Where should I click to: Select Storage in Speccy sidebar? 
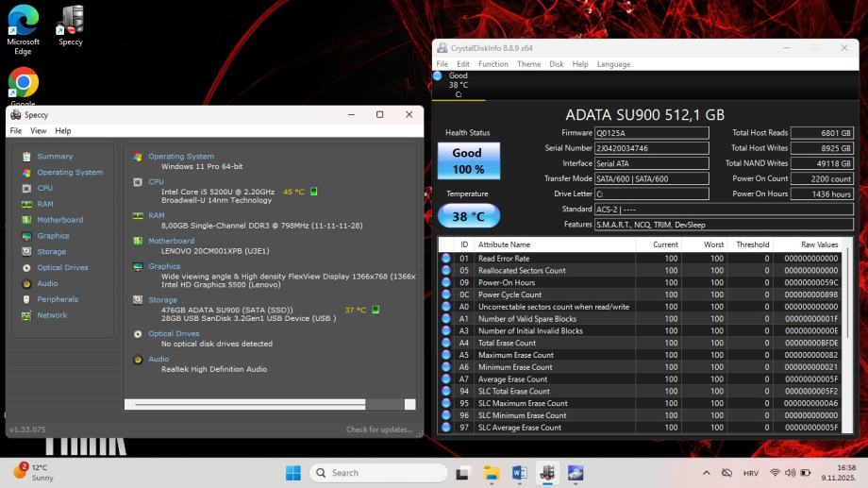(x=52, y=251)
